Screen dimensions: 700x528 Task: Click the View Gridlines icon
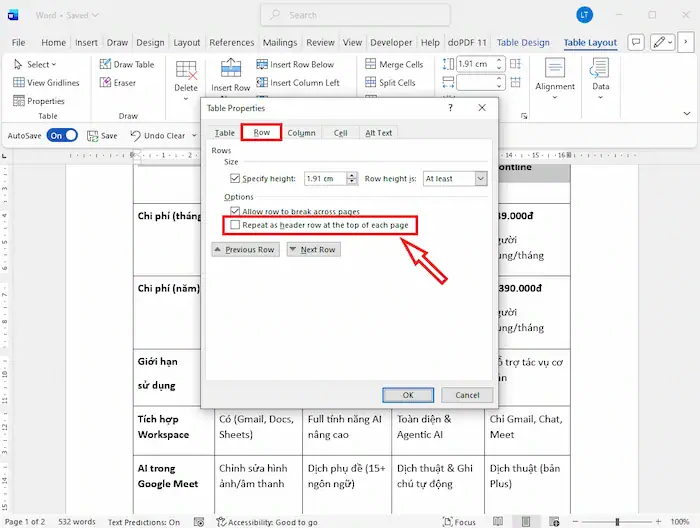coord(19,83)
